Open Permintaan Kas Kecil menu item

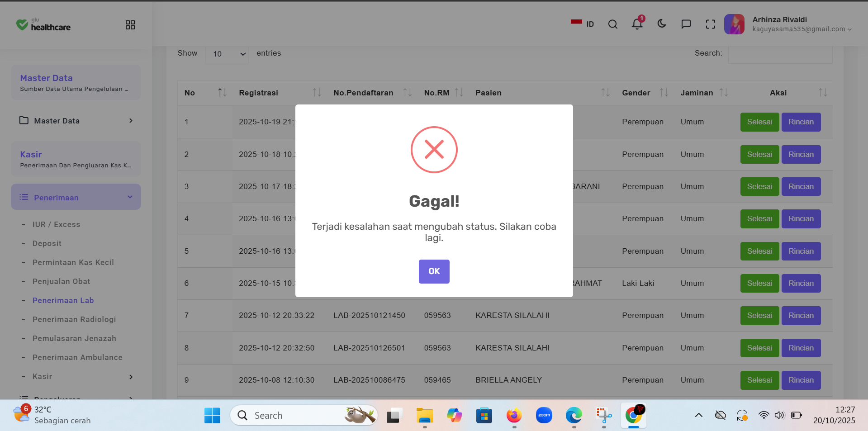click(x=73, y=262)
